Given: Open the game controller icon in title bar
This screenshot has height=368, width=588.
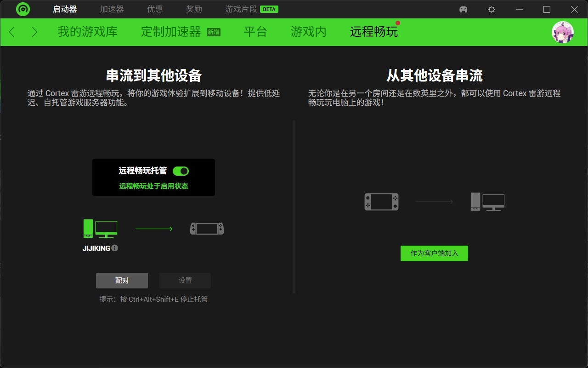Looking at the screenshot, I should tap(464, 9).
